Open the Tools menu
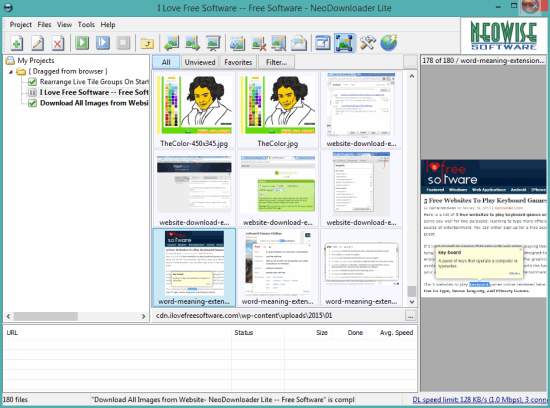 [86, 25]
